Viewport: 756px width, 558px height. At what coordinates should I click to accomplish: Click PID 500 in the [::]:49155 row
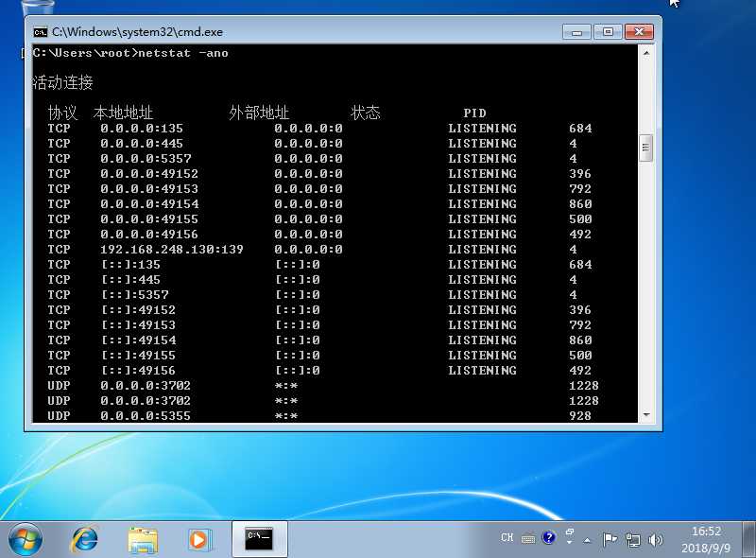click(x=580, y=356)
